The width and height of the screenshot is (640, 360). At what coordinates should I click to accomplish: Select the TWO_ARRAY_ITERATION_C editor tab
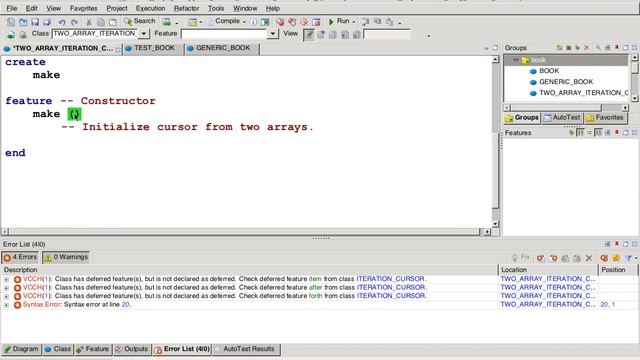[60, 49]
